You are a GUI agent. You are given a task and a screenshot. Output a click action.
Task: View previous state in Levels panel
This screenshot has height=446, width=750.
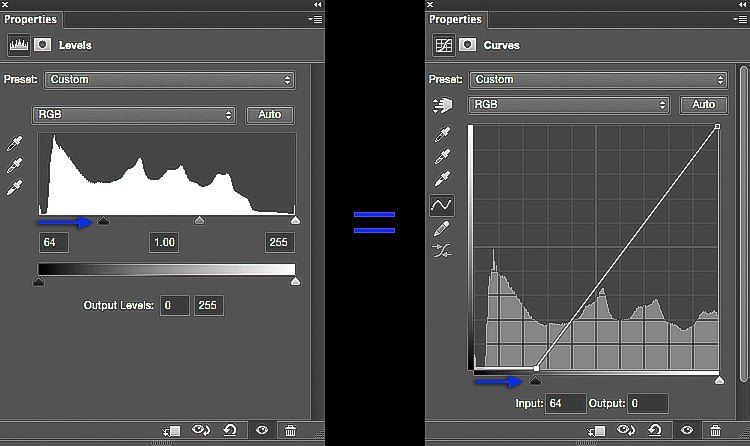pyautogui.click(x=201, y=430)
